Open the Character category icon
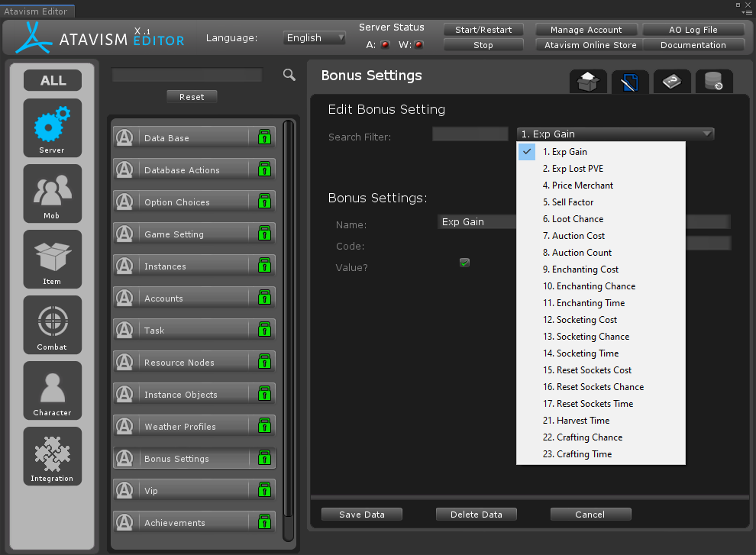 (52, 389)
